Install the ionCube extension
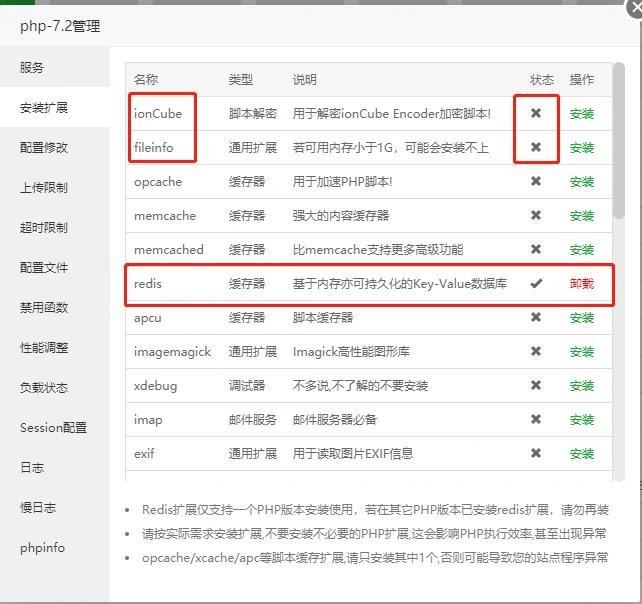 click(581, 113)
